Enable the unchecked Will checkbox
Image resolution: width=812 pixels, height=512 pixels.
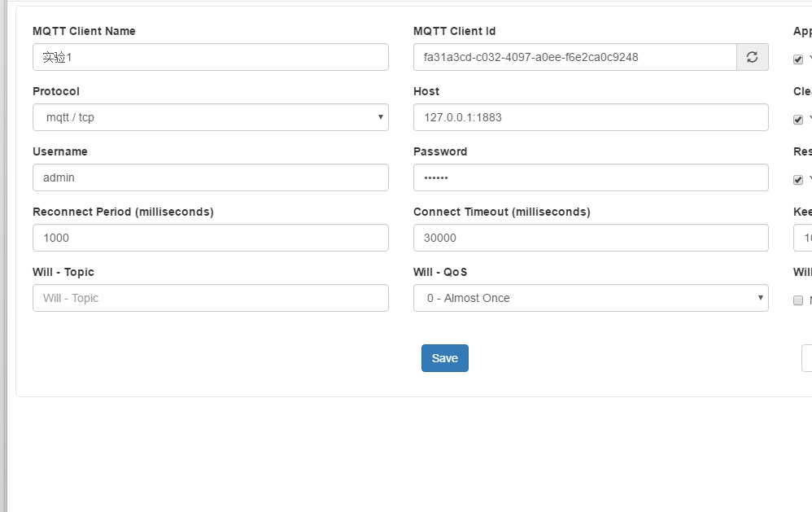[798, 300]
